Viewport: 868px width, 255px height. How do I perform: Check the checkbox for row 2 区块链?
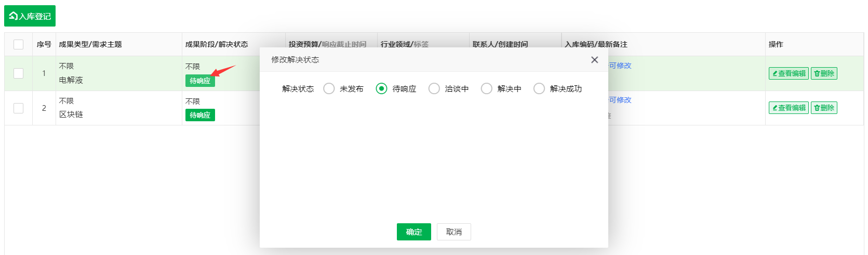click(x=18, y=108)
